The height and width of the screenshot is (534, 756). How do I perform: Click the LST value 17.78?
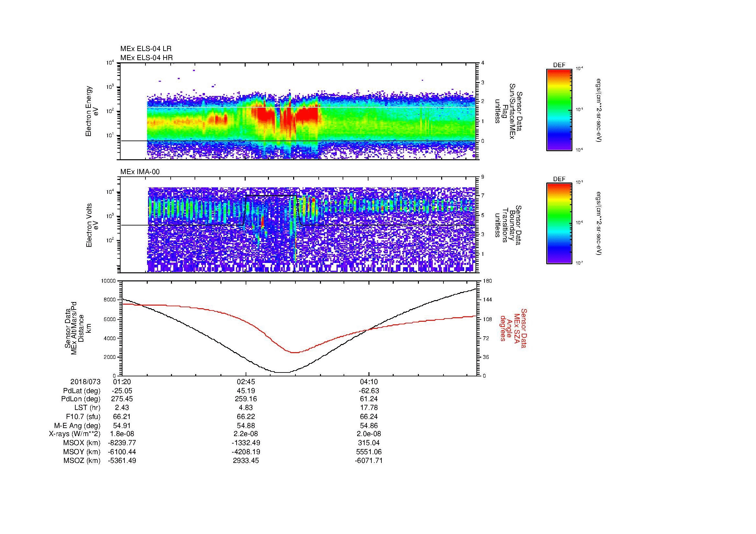click(369, 408)
